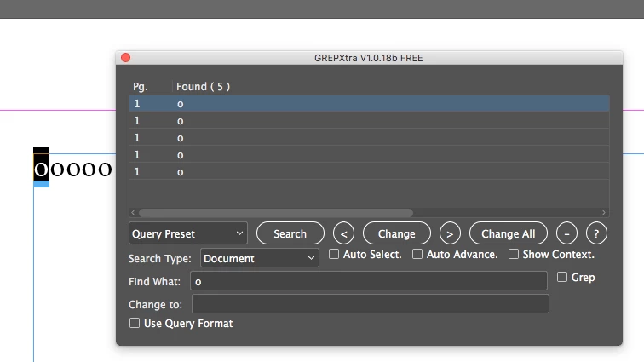The width and height of the screenshot is (644, 362).
Task: Click the highlighted letter o in the document
Action: point(41,168)
